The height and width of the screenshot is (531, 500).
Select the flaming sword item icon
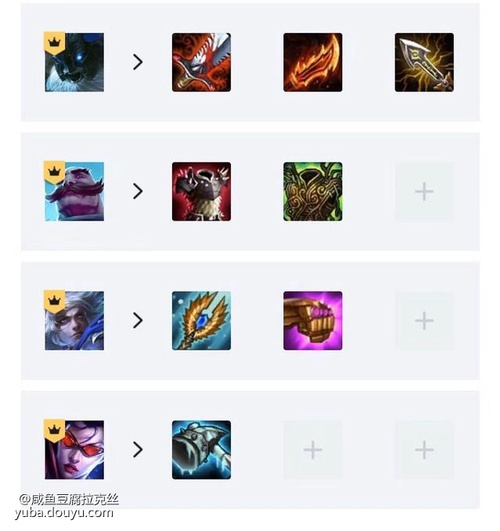313,62
